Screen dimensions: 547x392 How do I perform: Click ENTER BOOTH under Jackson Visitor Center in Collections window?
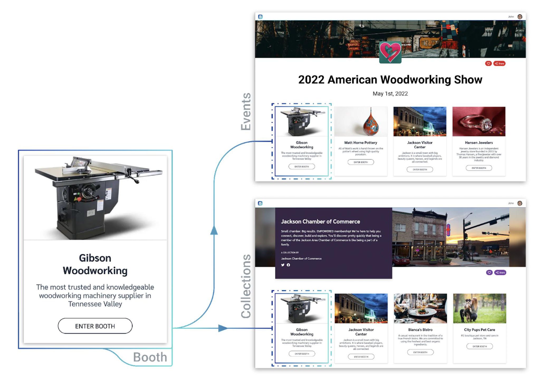361,357
